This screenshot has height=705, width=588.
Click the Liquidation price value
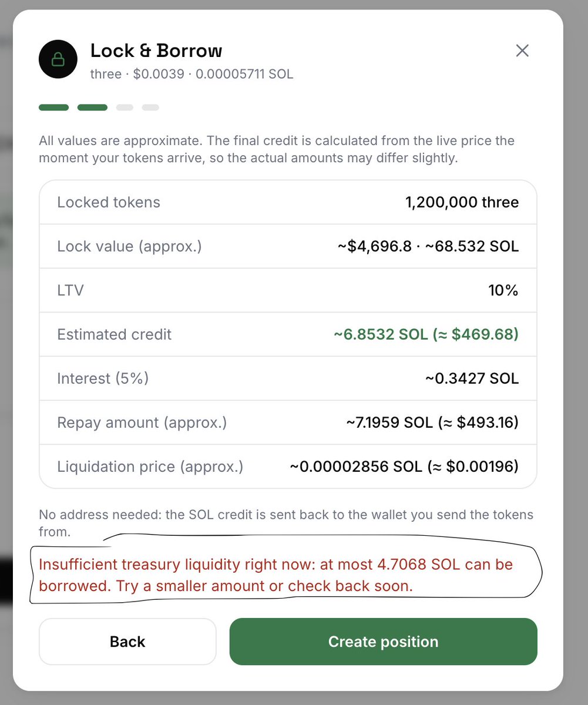[x=404, y=466]
